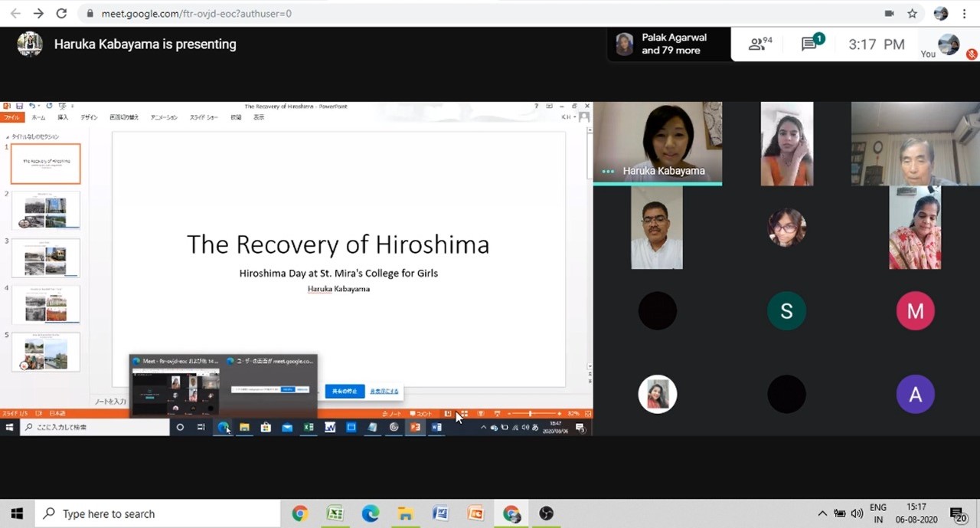This screenshot has height=528, width=980.
Task: Open the Quick Access Toolbar customize dropdown
Action: tap(73, 106)
